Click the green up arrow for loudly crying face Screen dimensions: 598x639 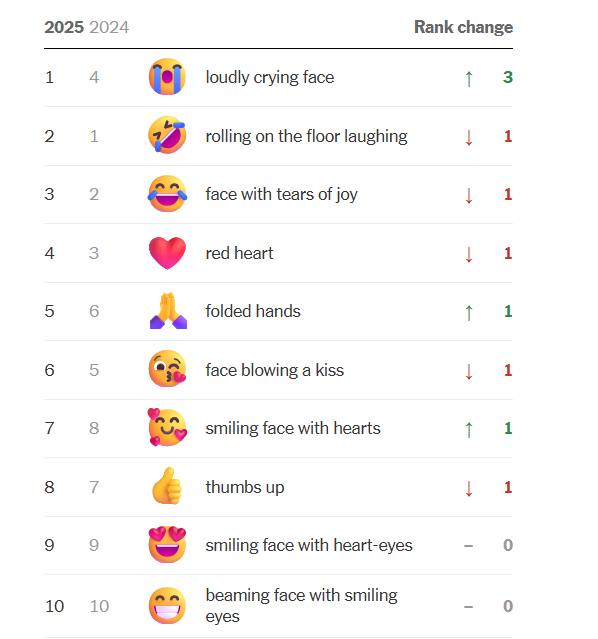pyautogui.click(x=469, y=79)
